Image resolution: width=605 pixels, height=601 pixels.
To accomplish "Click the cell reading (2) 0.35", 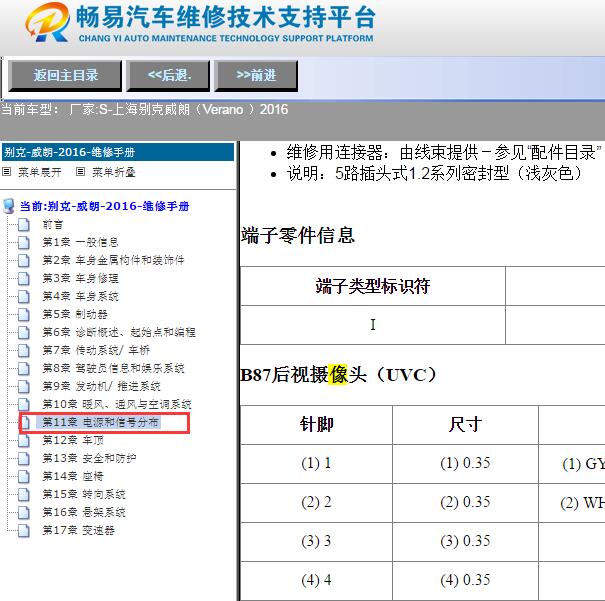I will 465,503.
